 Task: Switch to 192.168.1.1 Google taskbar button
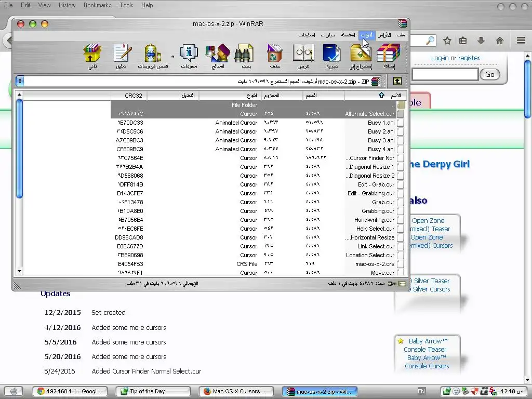tap(70, 391)
